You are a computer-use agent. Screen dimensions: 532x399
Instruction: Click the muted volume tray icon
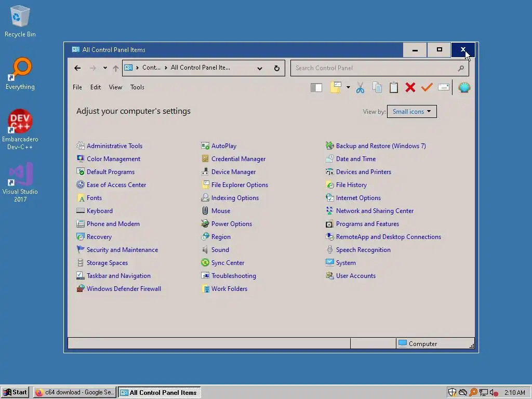click(494, 393)
